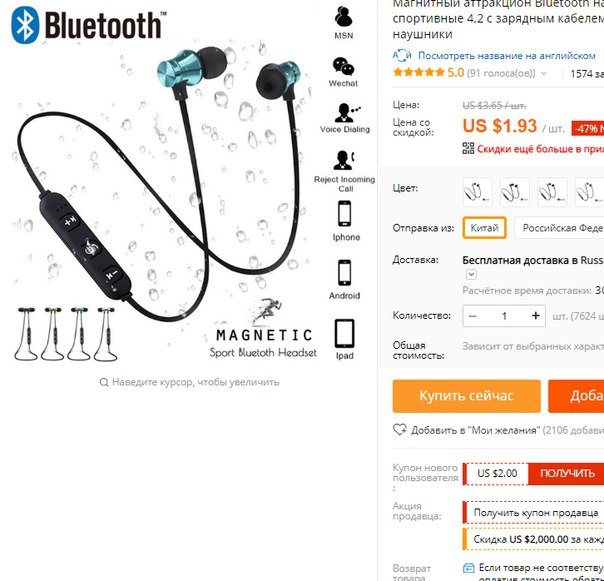
Task: Choose the first color variant thumbnail
Action: tap(477, 192)
